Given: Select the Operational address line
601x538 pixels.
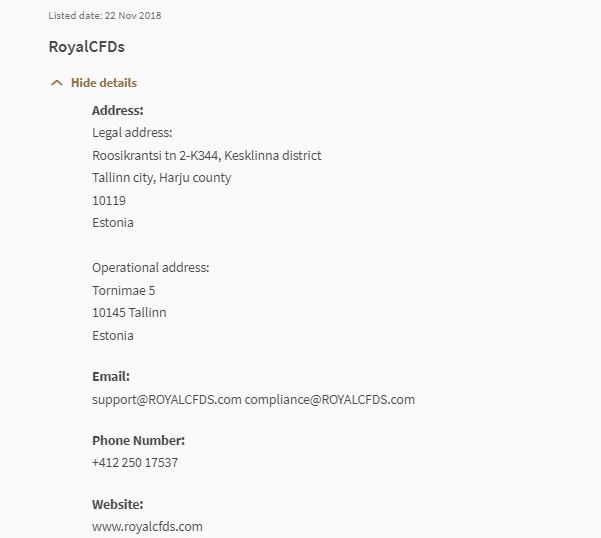Looking at the screenshot, I should [150, 268].
